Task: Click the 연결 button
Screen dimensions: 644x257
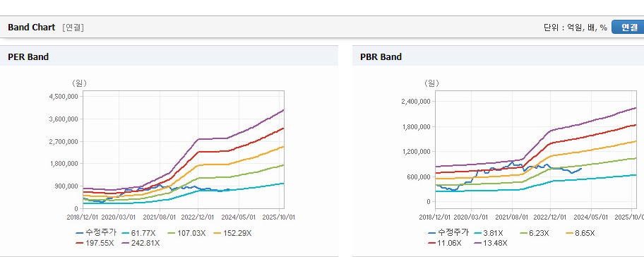Action: point(628,27)
